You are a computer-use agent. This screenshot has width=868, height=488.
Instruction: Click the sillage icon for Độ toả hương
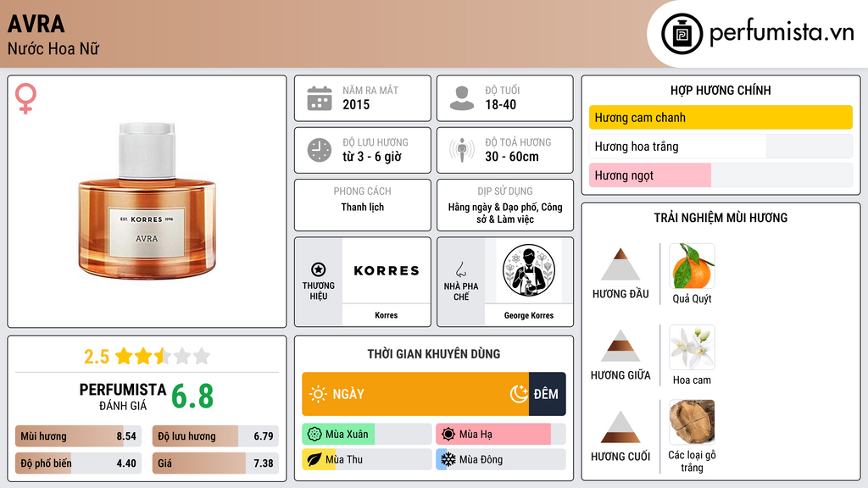[x=462, y=150]
